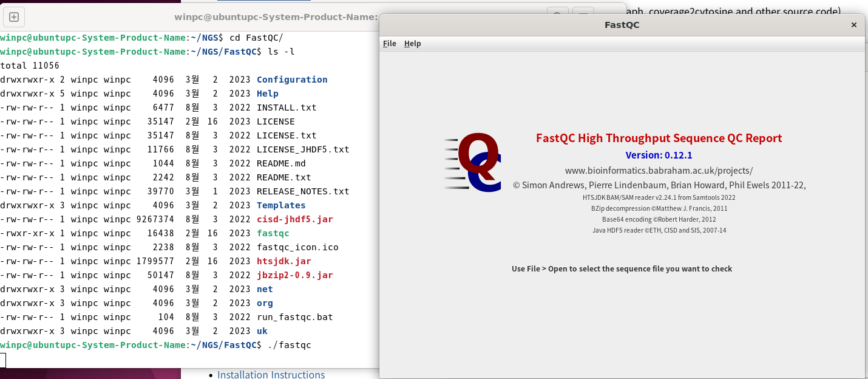
Task: Follow the Installation Instructions link in the browser
Action: pyautogui.click(x=271, y=375)
